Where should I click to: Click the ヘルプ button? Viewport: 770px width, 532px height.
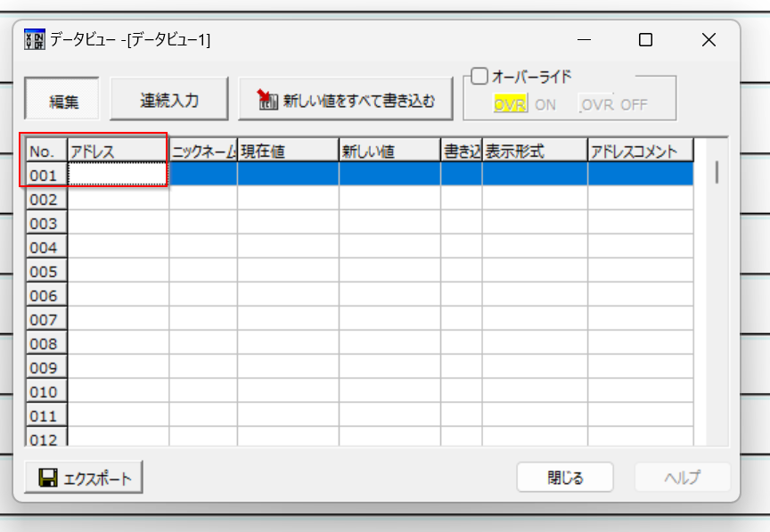(682, 477)
